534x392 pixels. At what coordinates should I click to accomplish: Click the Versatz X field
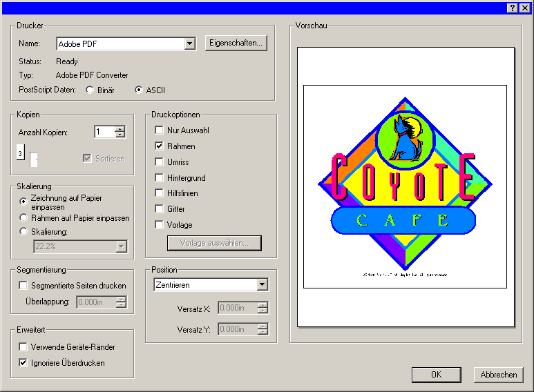point(238,308)
